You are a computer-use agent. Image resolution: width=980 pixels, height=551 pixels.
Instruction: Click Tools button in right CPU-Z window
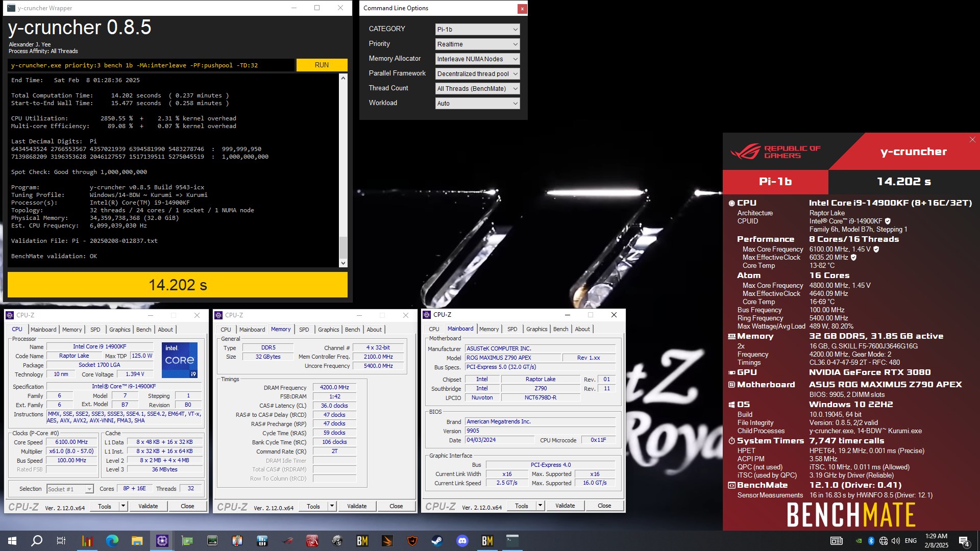[522, 506]
